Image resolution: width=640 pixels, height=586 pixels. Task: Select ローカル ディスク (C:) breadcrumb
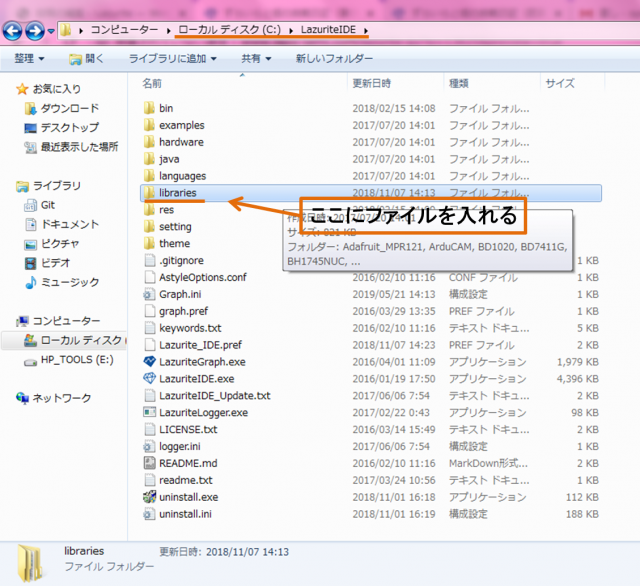coord(229,30)
